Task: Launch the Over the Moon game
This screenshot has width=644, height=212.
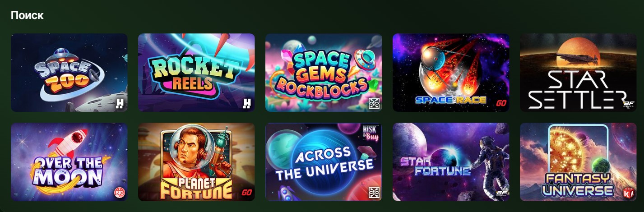Action: (69, 162)
